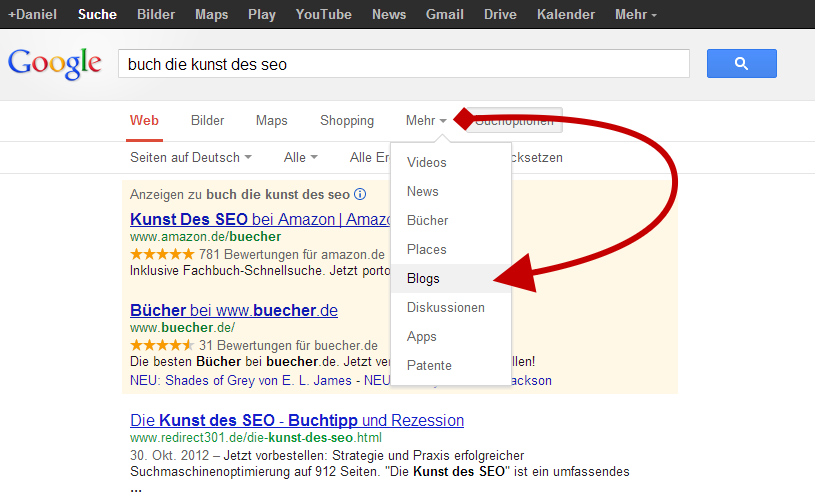Open the Kunst Des SEO bei Amazon ad
The height and width of the screenshot is (500, 815).
point(260,219)
